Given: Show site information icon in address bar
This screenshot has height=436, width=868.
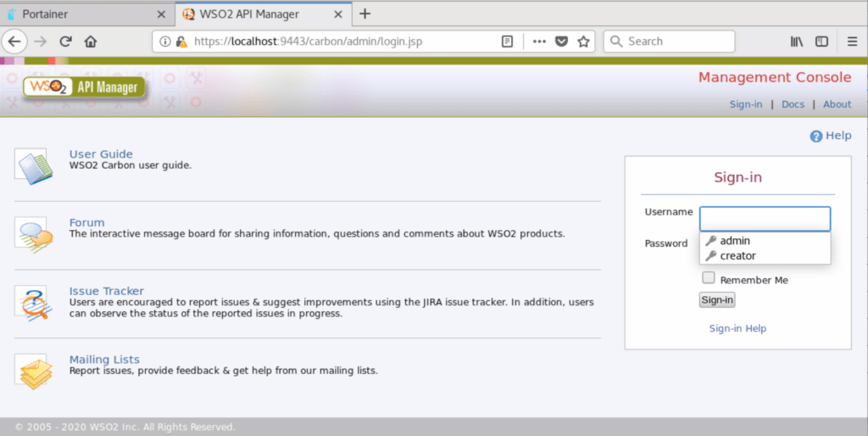Looking at the screenshot, I should click(165, 42).
